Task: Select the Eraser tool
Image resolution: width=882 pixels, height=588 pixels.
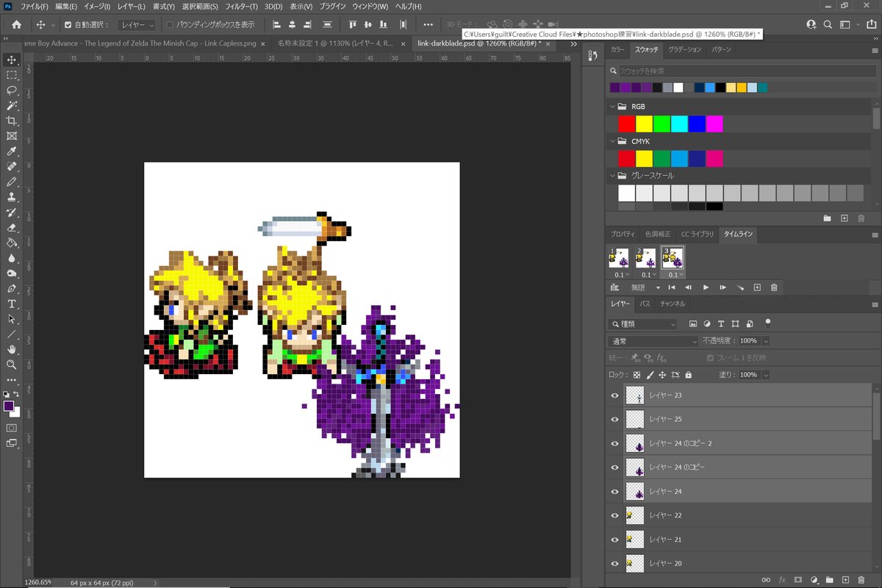Action: click(12, 228)
